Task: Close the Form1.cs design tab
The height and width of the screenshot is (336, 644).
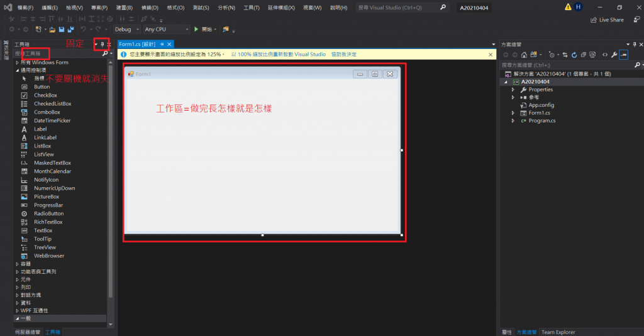Action: [169, 44]
